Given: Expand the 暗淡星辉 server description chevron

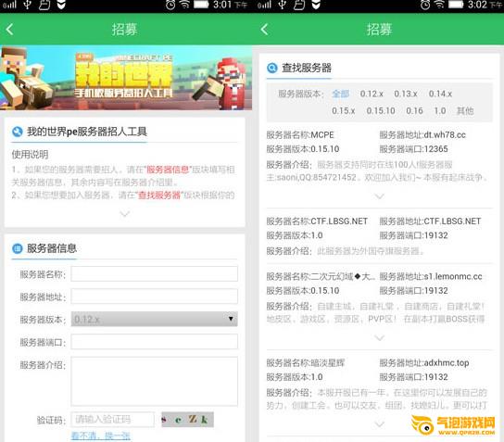Looking at the screenshot, I should [x=379, y=424].
